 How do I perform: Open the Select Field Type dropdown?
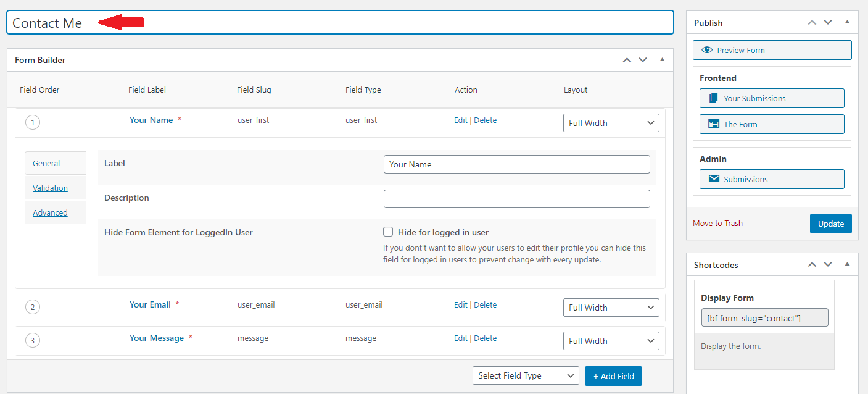526,375
